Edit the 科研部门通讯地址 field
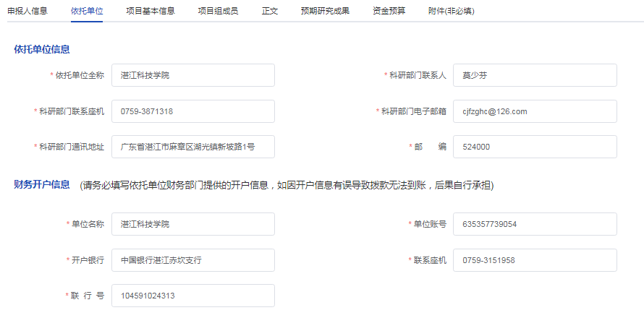644x318 pixels. 193,147
